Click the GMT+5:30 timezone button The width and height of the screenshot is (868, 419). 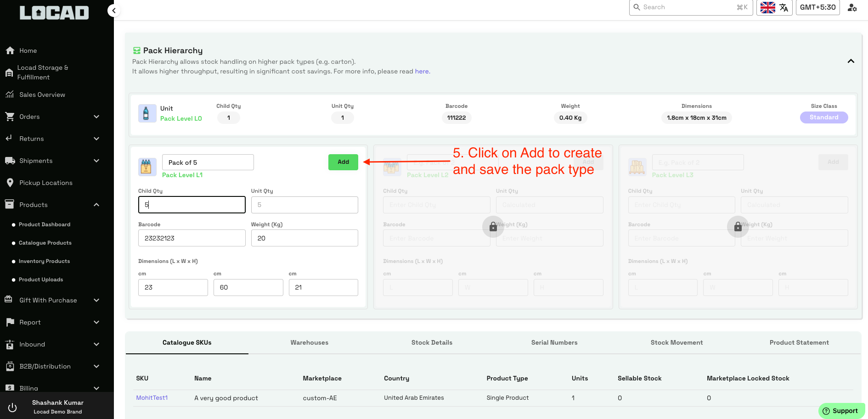pyautogui.click(x=817, y=7)
